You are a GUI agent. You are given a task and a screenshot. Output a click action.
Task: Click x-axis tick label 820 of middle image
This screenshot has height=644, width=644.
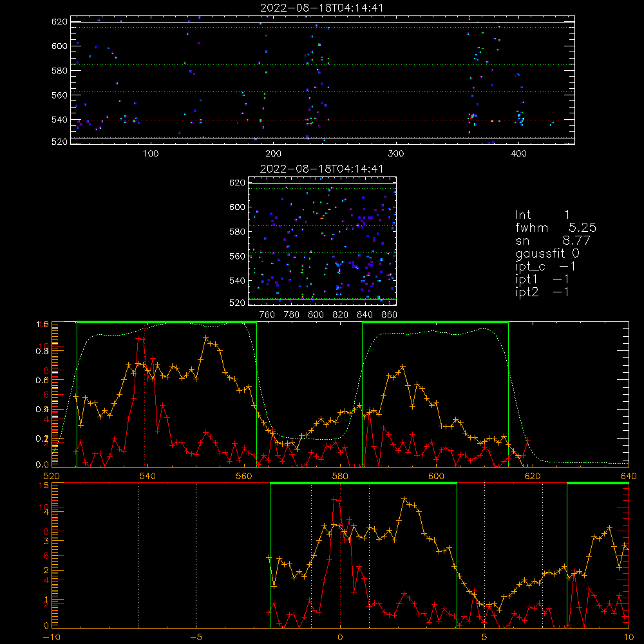coord(340,315)
